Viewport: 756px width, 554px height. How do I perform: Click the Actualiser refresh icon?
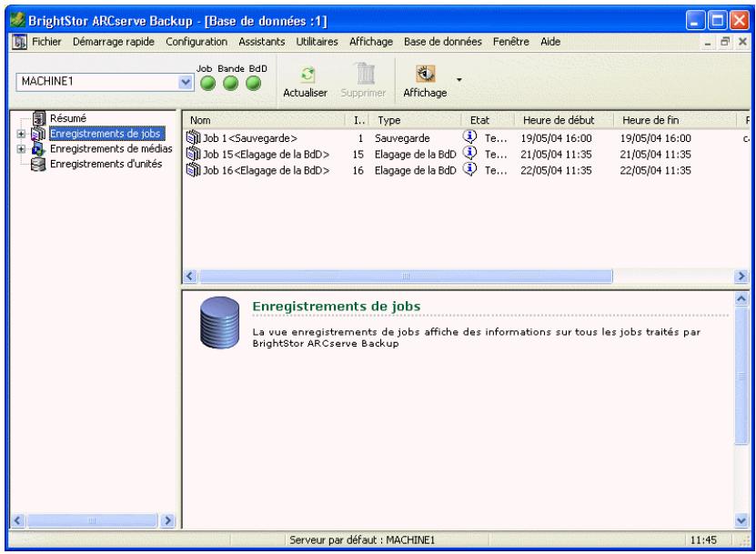(307, 75)
